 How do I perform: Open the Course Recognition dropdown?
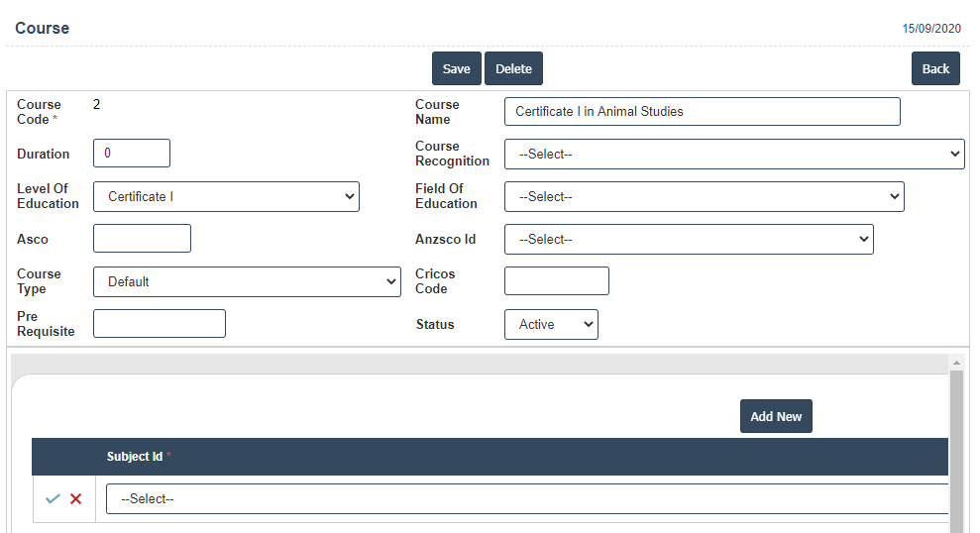pyautogui.click(x=733, y=154)
